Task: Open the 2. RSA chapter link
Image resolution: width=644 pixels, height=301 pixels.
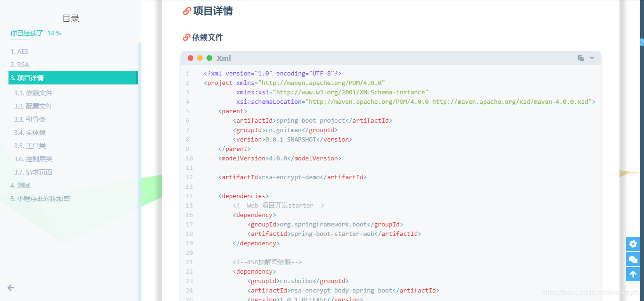Action: click(20, 64)
